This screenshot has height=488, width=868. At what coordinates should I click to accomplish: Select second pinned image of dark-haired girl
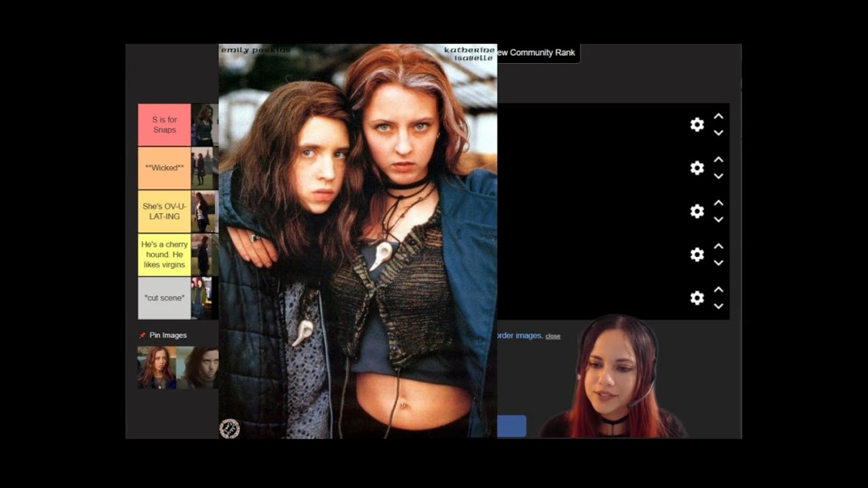(x=197, y=367)
